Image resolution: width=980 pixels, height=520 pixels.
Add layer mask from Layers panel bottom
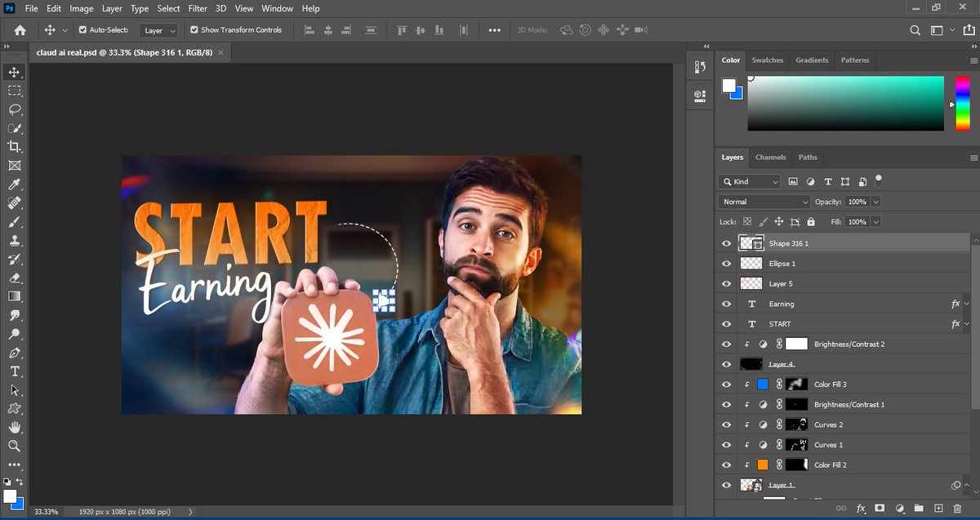pyautogui.click(x=880, y=508)
